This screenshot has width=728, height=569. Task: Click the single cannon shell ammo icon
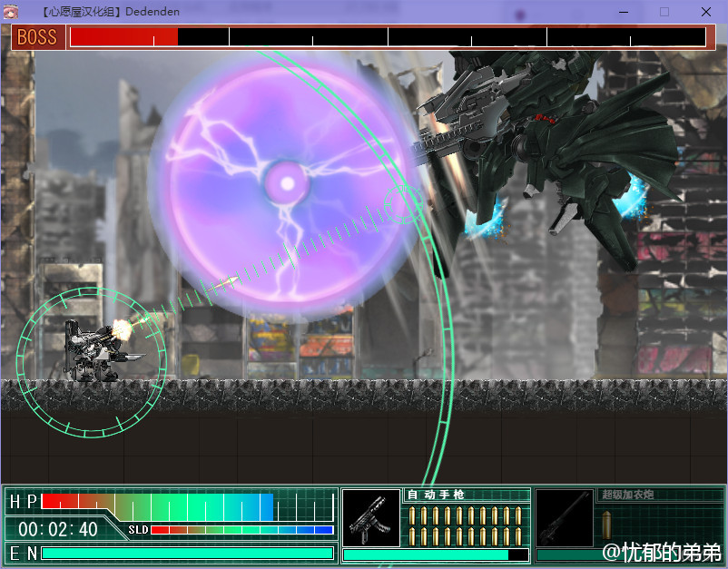coord(607,524)
